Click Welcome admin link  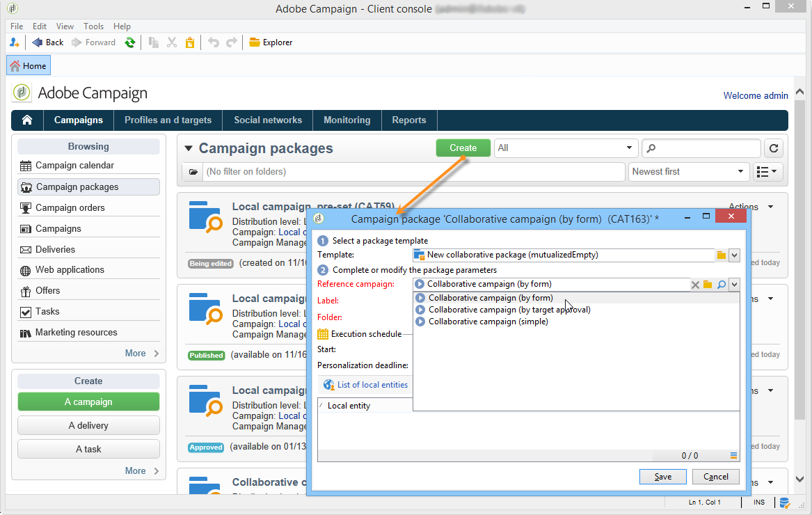(x=756, y=96)
